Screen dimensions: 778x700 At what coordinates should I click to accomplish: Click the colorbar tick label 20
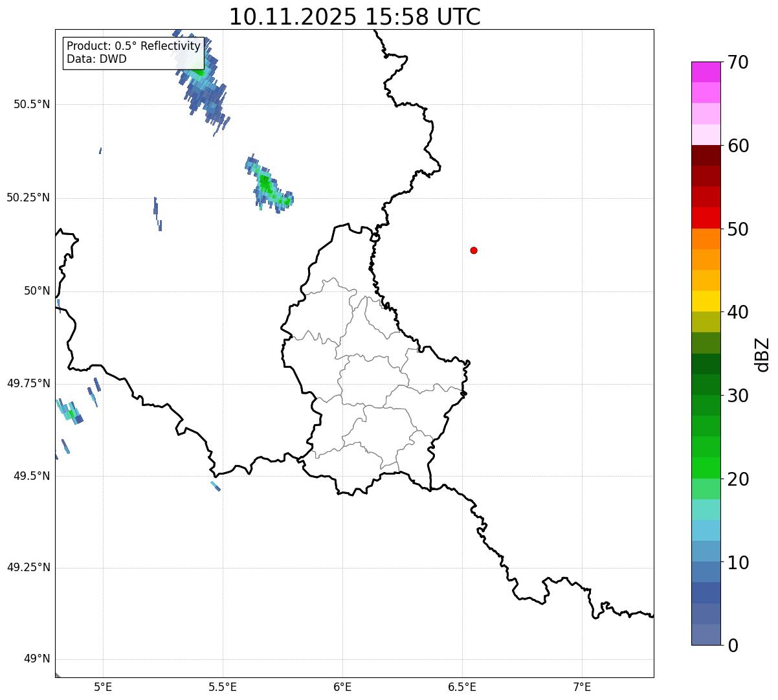738,479
